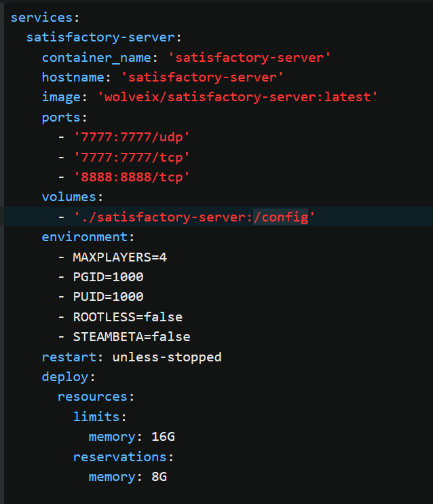This screenshot has height=504, width=433.
Task: Click the PGID=1000 line
Action: pyautogui.click(x=109, y=277)
